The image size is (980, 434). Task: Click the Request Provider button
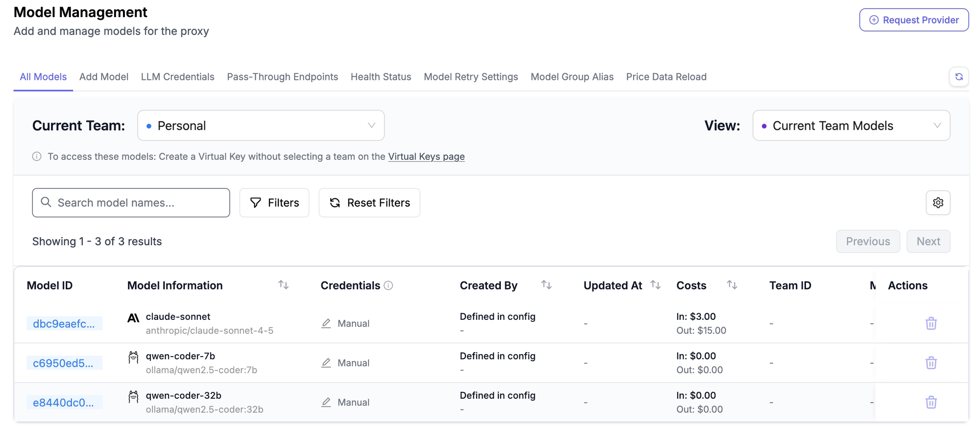pyautogui.click(x=914, y=20)
